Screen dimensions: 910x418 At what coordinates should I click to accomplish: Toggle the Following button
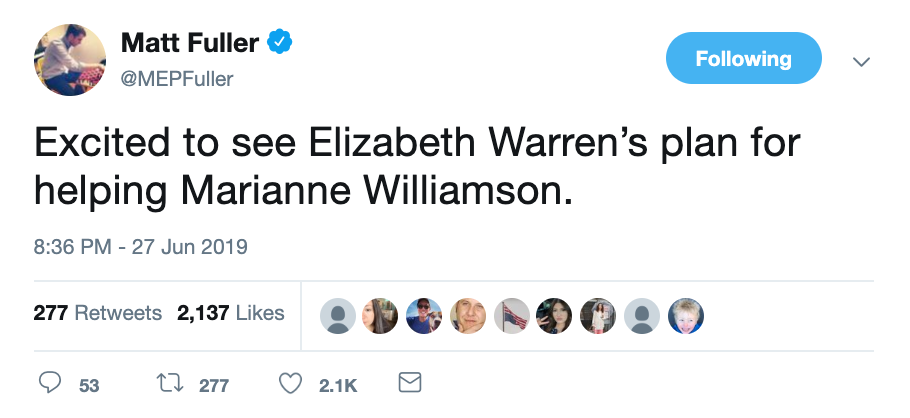tap(743, 58)
